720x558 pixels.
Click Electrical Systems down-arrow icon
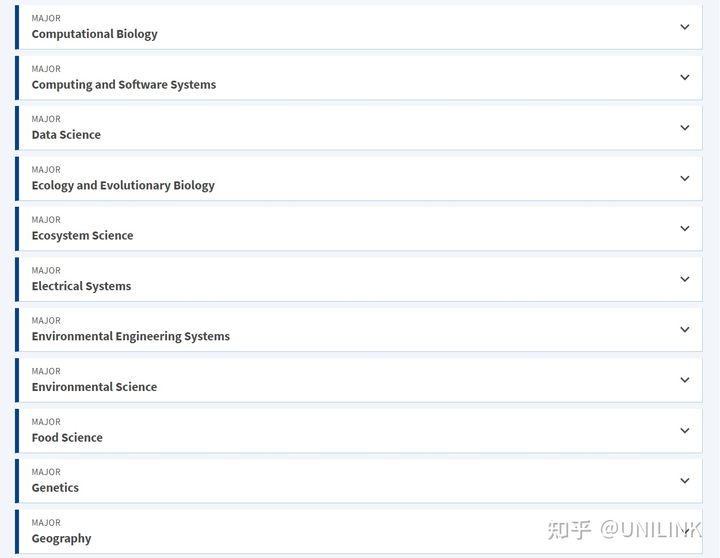(x=685, y=279)
